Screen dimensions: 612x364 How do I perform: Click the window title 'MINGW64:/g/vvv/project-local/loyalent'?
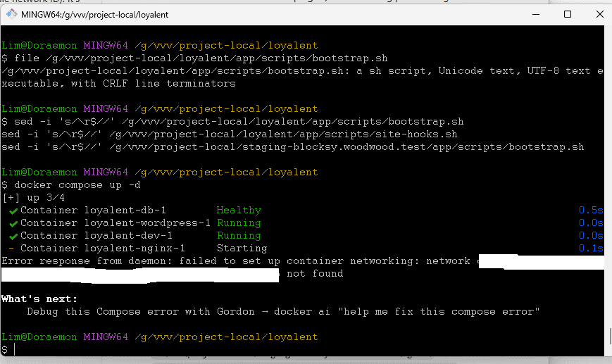(95, 15)
